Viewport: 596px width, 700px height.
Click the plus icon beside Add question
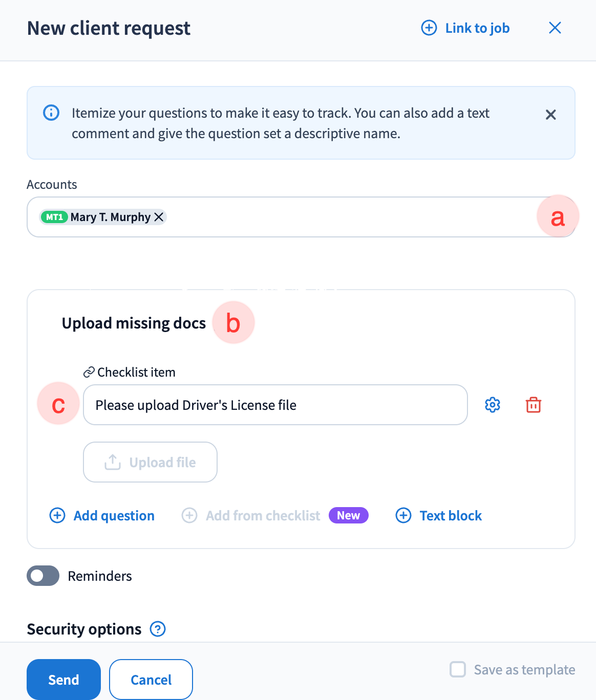pos(57,515)
